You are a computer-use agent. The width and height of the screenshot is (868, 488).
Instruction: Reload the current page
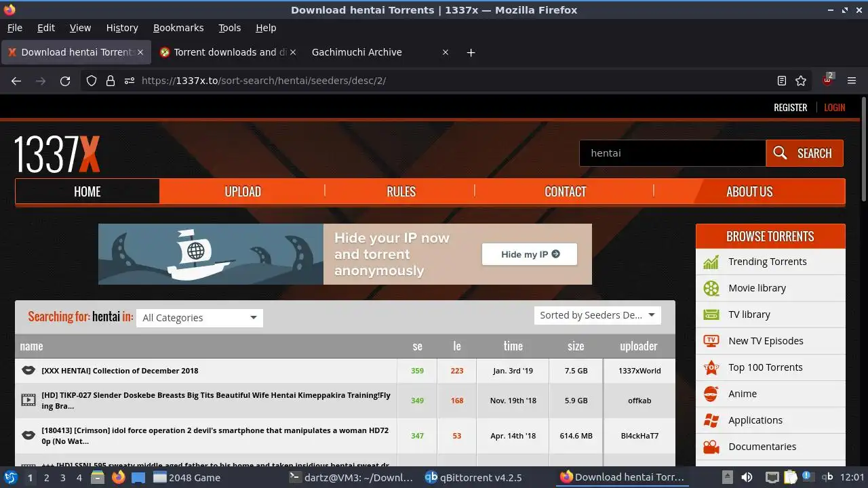65,81
